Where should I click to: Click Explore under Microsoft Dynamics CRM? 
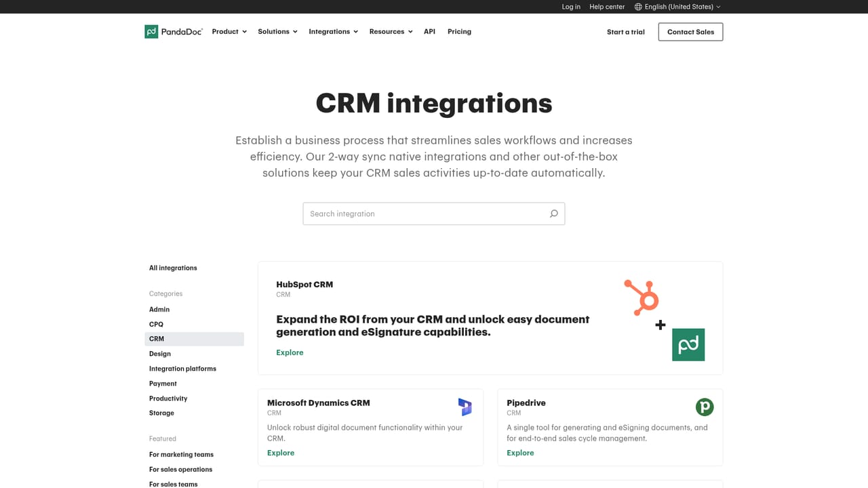tap(281, 453)
